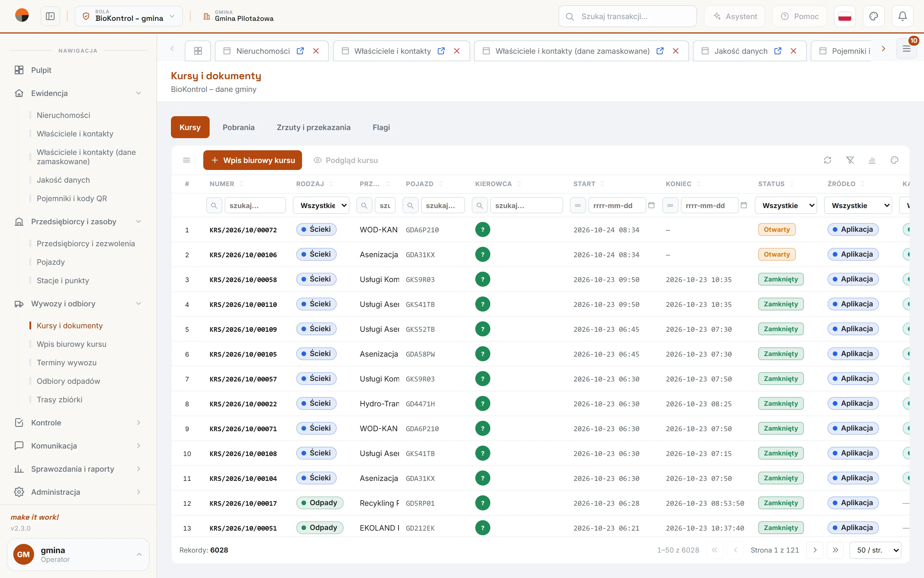
Task: Click driver icon in row KRS/2026/10/00072
Action: (x=483, y=229)
